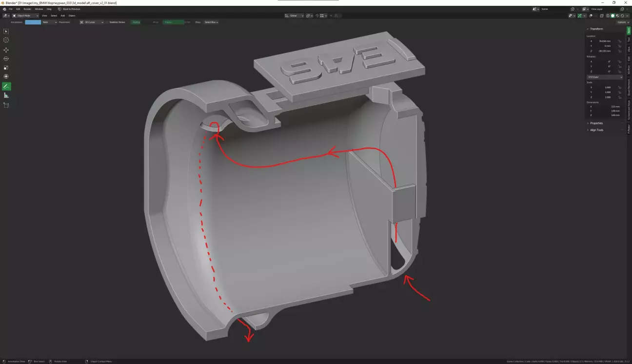Screen dimensions: 632x364
Task: Select the Select Box tool icon
Action: pos(6,31)
